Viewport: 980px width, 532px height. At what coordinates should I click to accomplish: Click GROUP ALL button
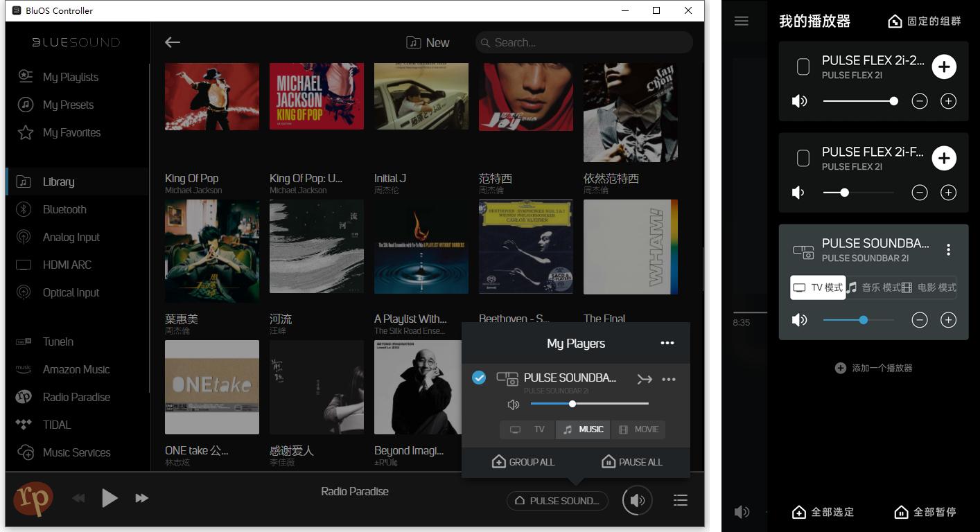(523, 462)
